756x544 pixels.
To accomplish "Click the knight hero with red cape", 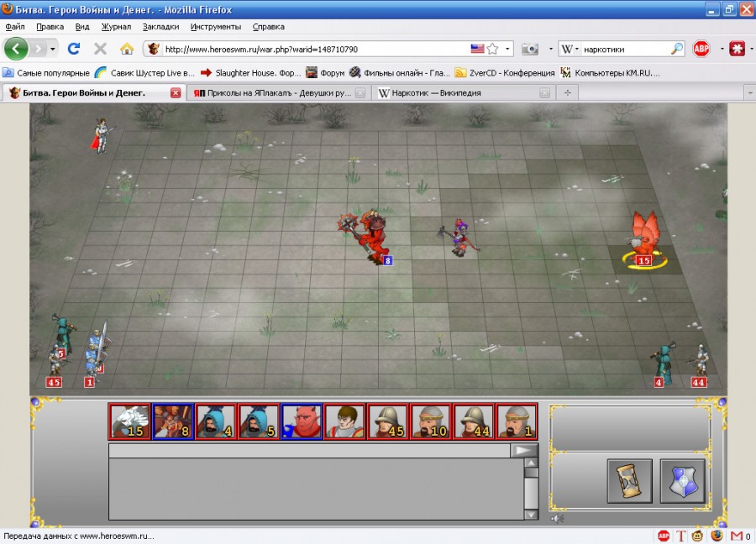I will 102,135.
